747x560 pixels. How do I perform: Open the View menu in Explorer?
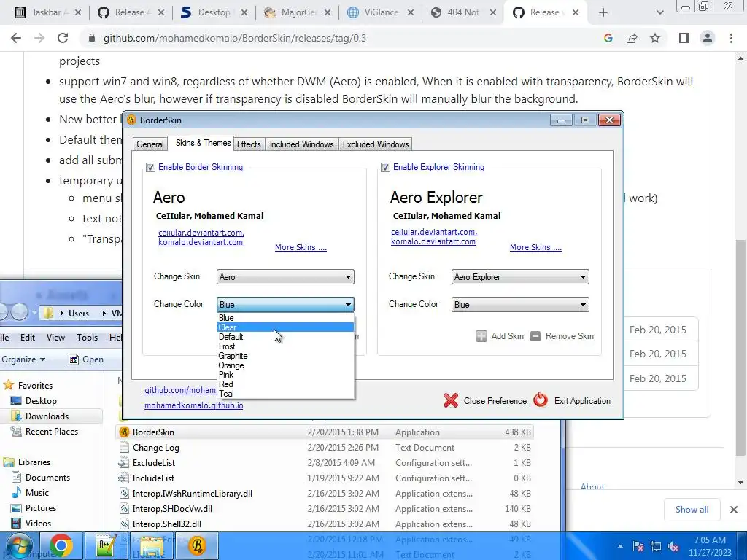(x=55, y=337)
